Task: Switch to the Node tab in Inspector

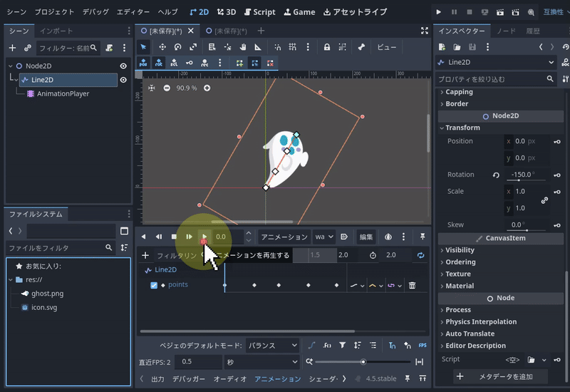Action: 507,31
